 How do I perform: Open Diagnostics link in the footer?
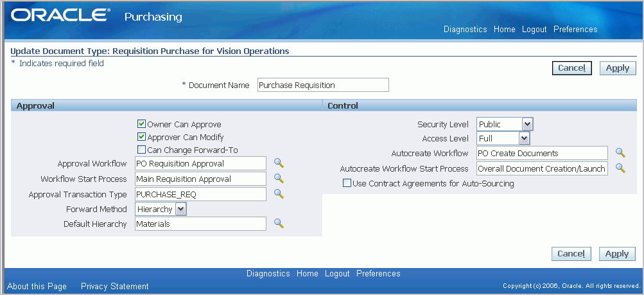268,273
